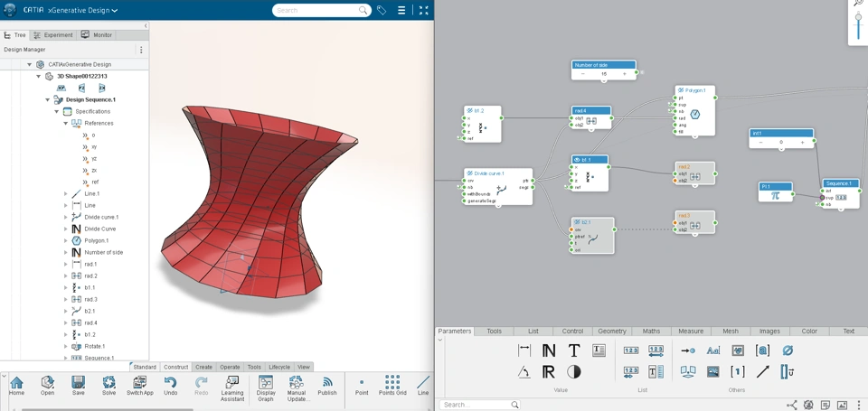
Task: Open the Geometry palette tab
Action: pyautogui.click(x=612, y=331)
